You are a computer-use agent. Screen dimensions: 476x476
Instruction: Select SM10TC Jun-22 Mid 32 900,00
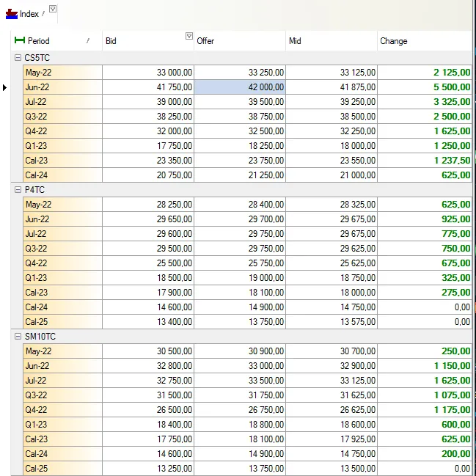click(x=332, y=365)
